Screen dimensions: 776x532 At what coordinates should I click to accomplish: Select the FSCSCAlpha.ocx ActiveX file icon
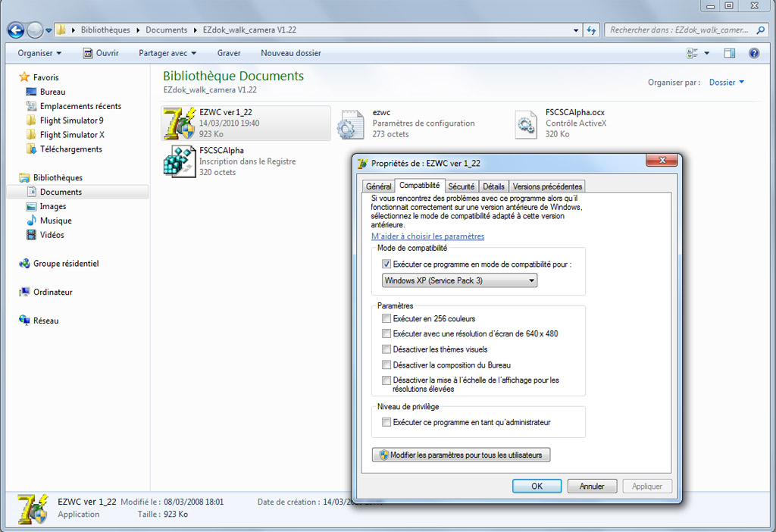pos(526,124)
